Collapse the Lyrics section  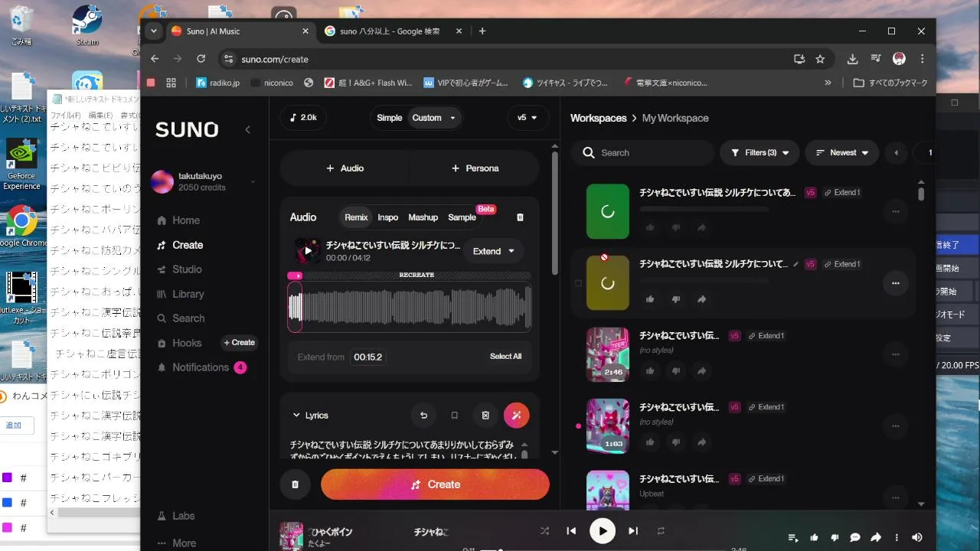(310, 416)
